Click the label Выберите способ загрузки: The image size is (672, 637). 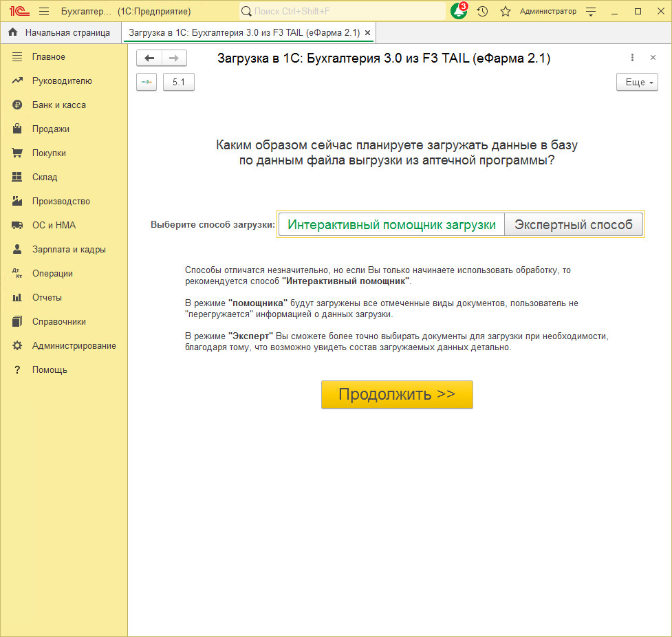click(213, 225)
